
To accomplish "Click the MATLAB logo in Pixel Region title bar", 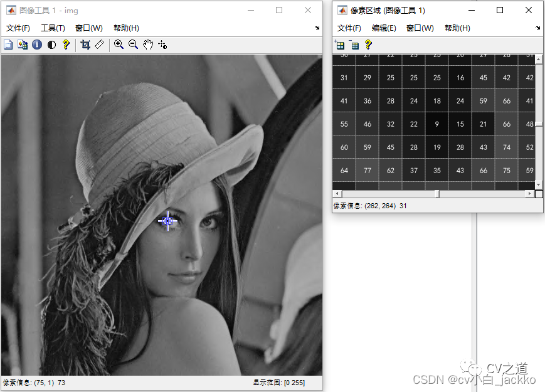I will click(342, 11).
